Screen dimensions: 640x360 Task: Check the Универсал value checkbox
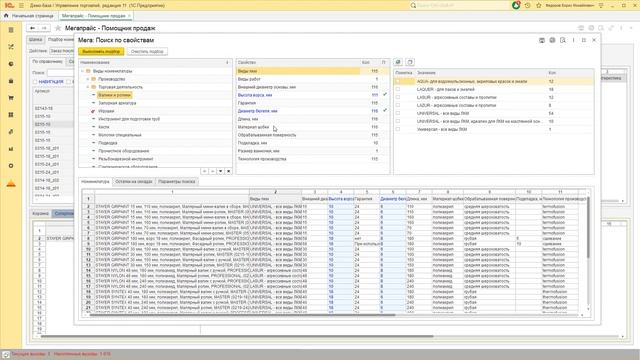[x=398, y=129]
